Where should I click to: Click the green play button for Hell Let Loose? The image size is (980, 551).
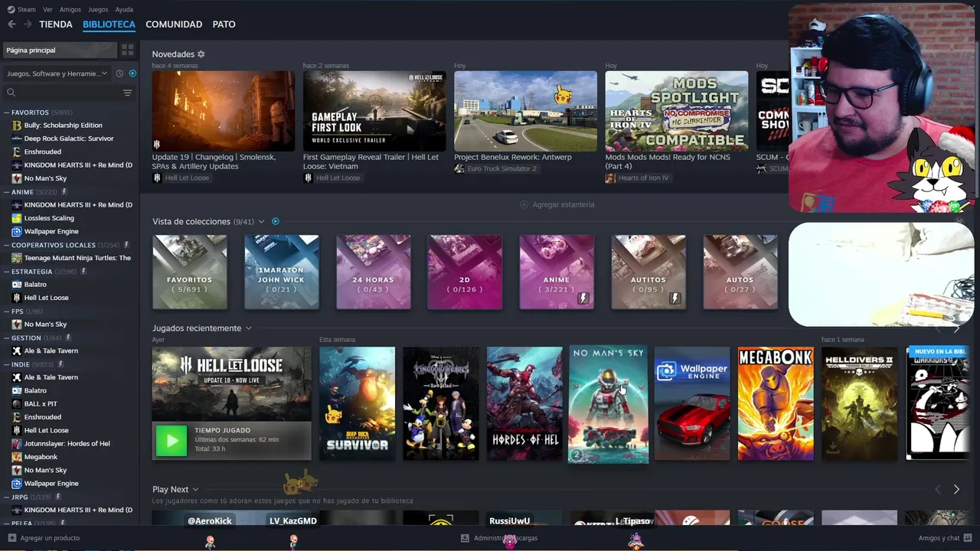click(x=171, y=441)
